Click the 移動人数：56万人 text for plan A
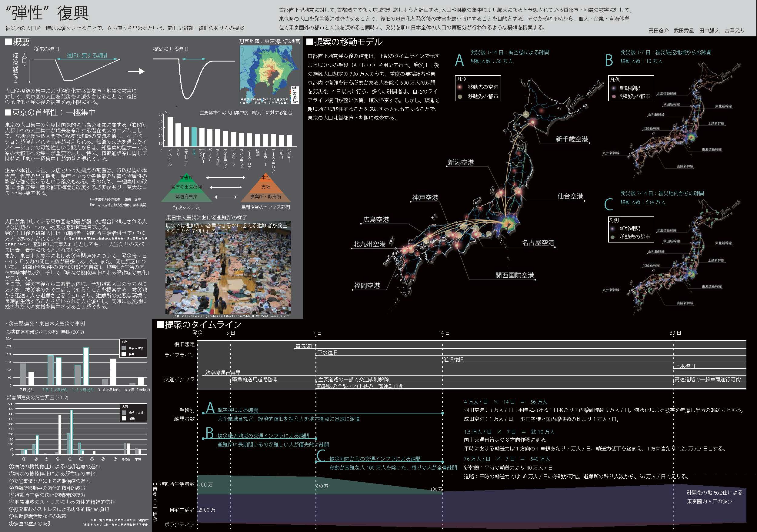The image size is (757, 532). click(x=492, y=61)
